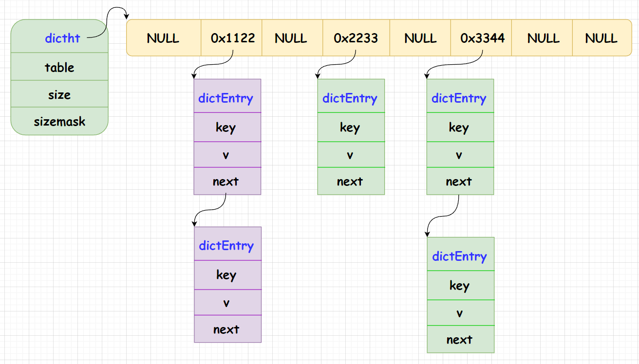The image size is (639, 364).
Task: Click dictEntry header of second box in 0x3344 chain
Action: coord(461,254)
